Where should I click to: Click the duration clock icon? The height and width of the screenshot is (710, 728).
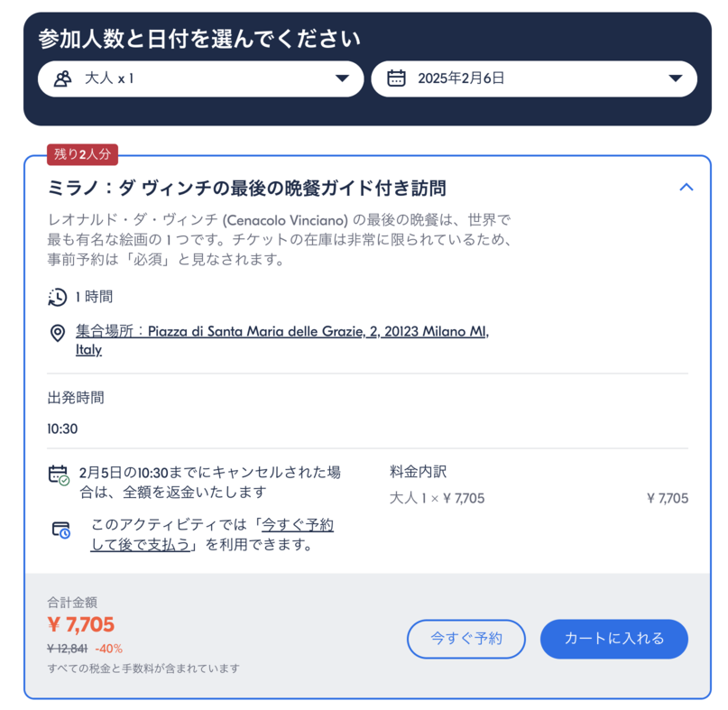[x=57, y=297]
